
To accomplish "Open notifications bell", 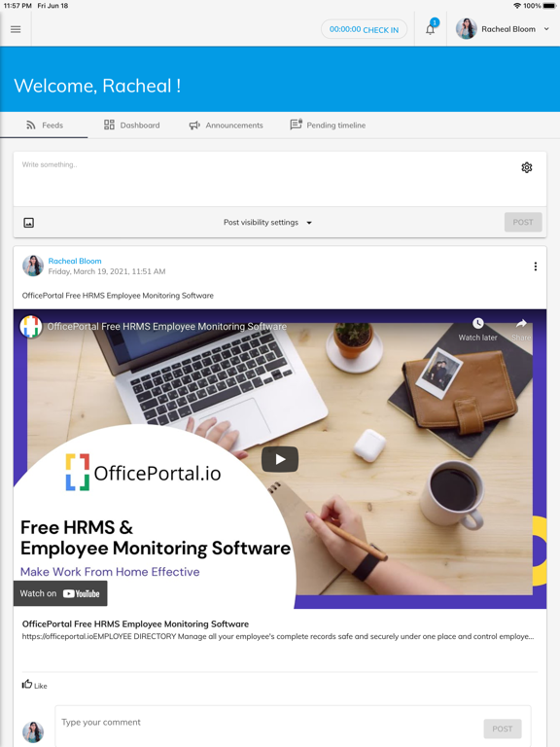I will 431,29.
